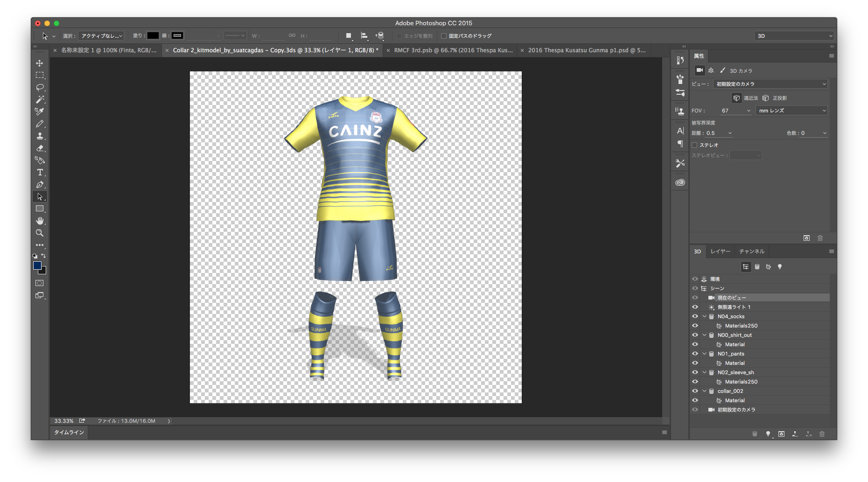Open the 距離 depth slider dropdown

tap(730, 133)
